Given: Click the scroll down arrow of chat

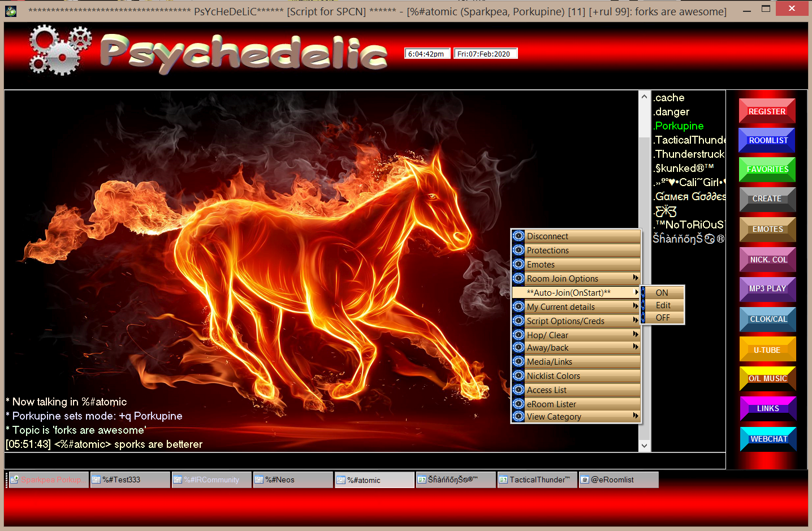Looking at the screenshot, I should 644,446.
